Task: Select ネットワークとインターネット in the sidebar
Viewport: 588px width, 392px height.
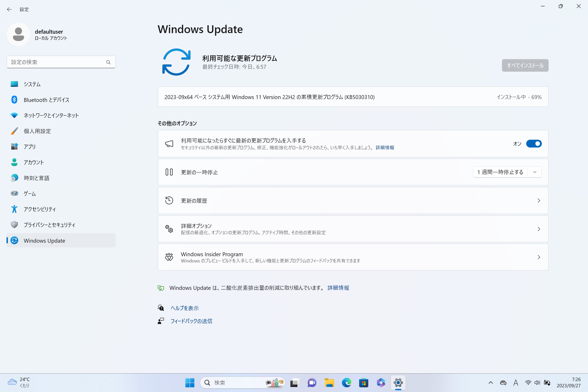Action: point(61,115)
